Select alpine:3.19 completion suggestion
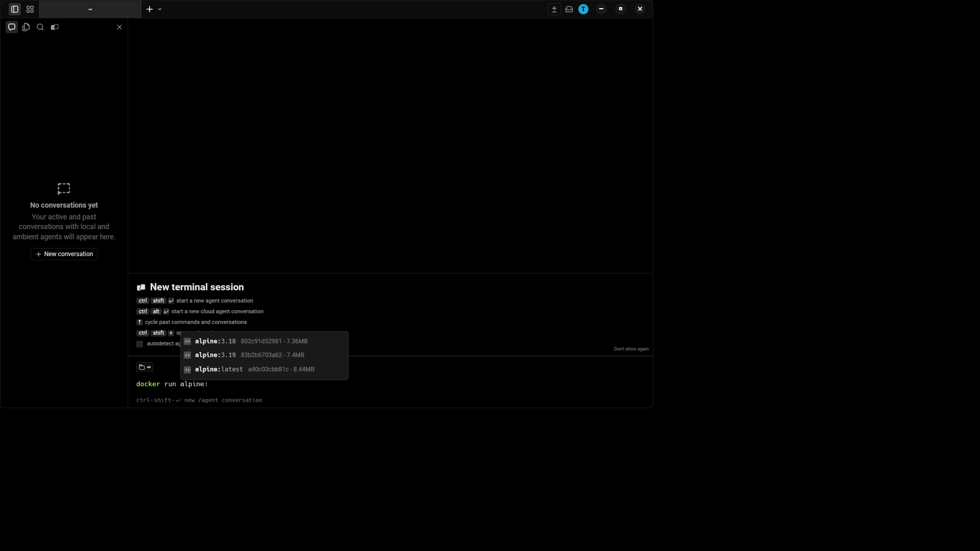This screenshot has width=980, height=551. (x=264, y=355)
